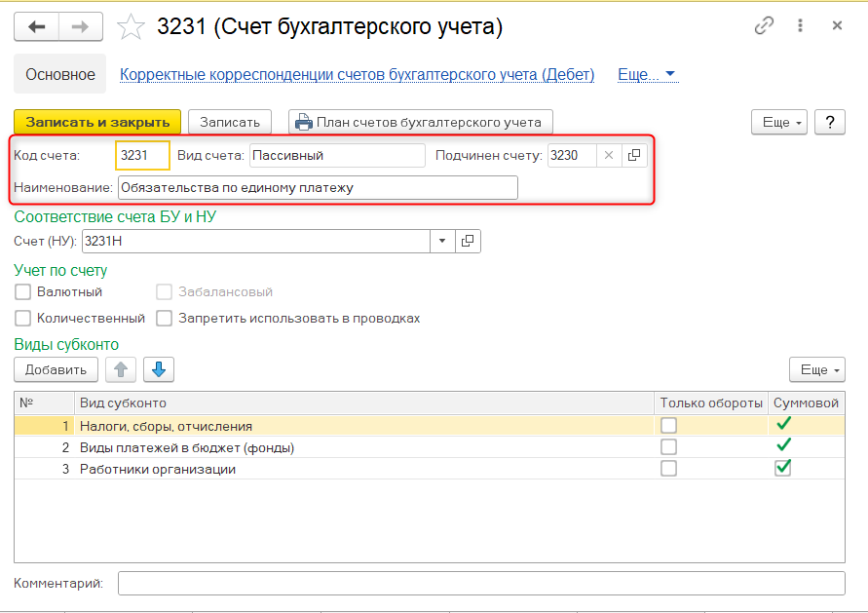Screen dimensions: 868x613
Task: Move subconto row up
Action: pos(119,369)
